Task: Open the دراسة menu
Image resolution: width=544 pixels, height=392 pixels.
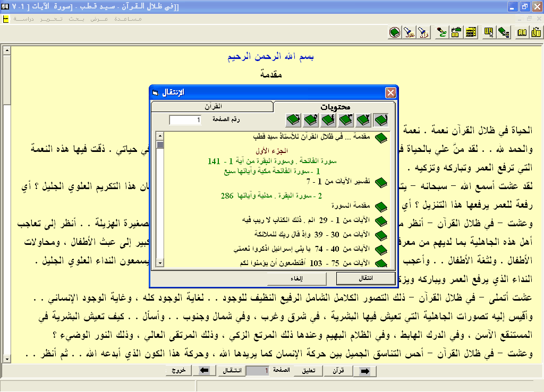Action: 23,19
